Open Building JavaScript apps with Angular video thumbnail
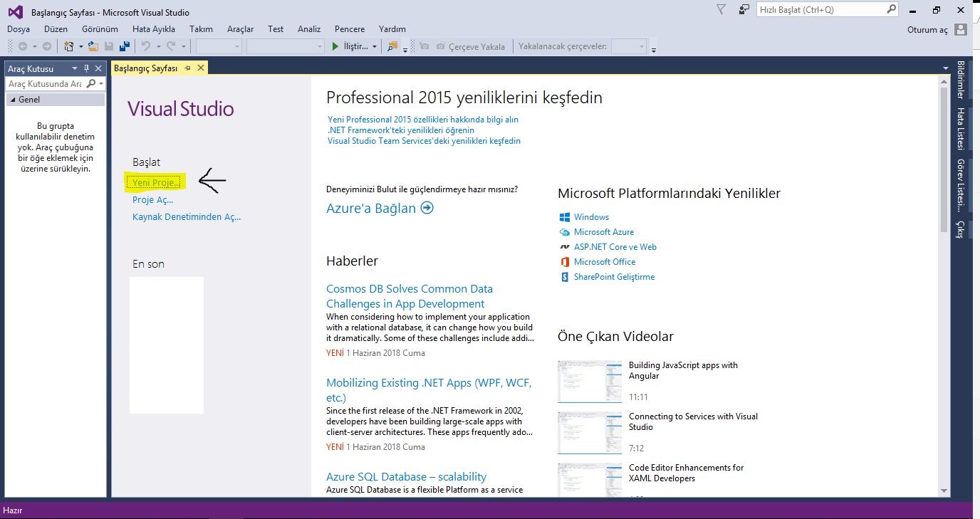Image resolution: width=980 pixels, height=519 pixels. point(590,382)
